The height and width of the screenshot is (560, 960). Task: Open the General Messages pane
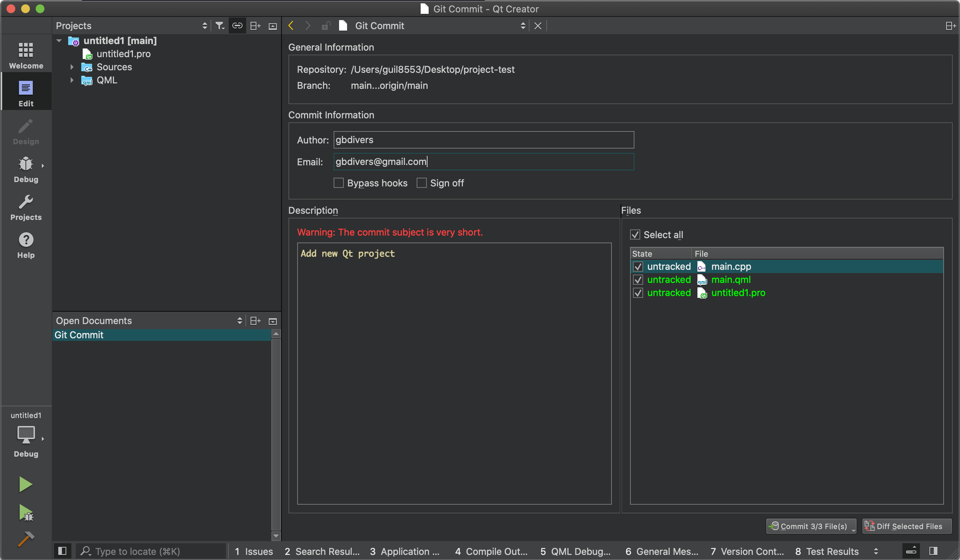point(662,551)
